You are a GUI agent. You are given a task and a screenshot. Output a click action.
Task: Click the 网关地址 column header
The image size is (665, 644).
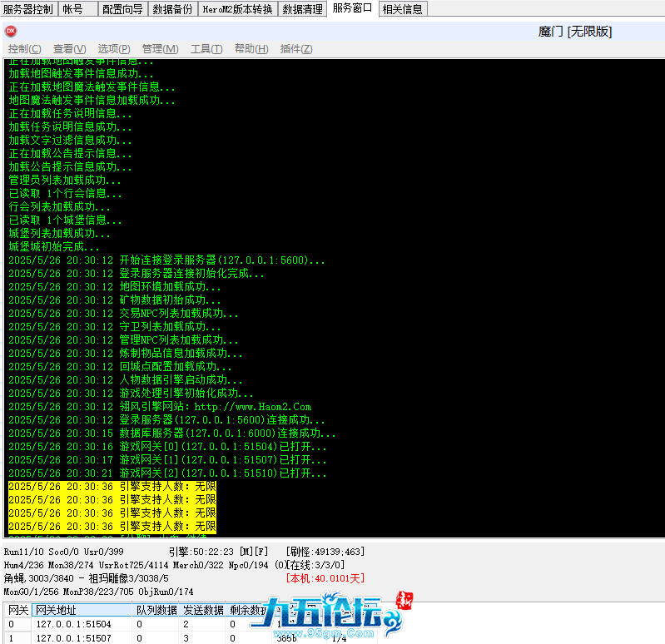(82, 610)
